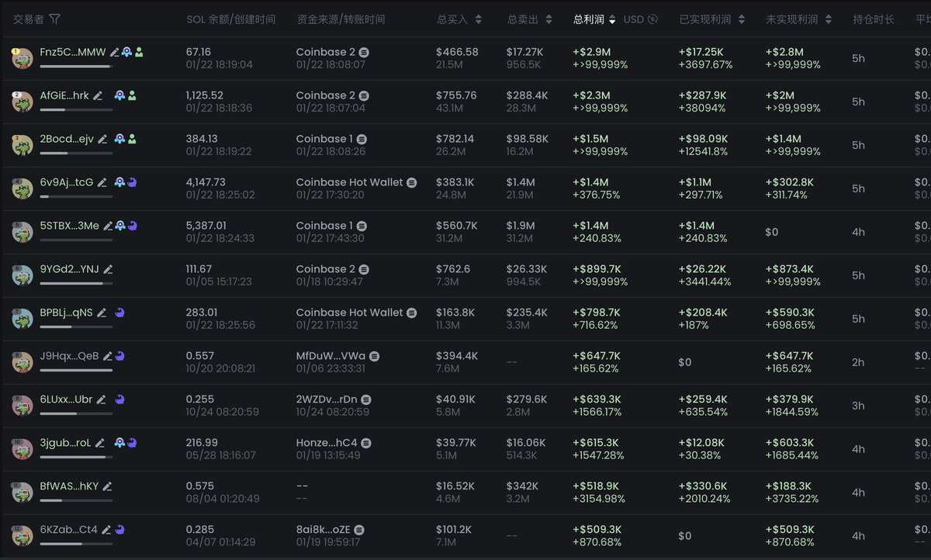This screenshot has width=931, height=560.
Task: Click rocket badge on AfGiE...hrk row
Action: (x=119, y=95)
